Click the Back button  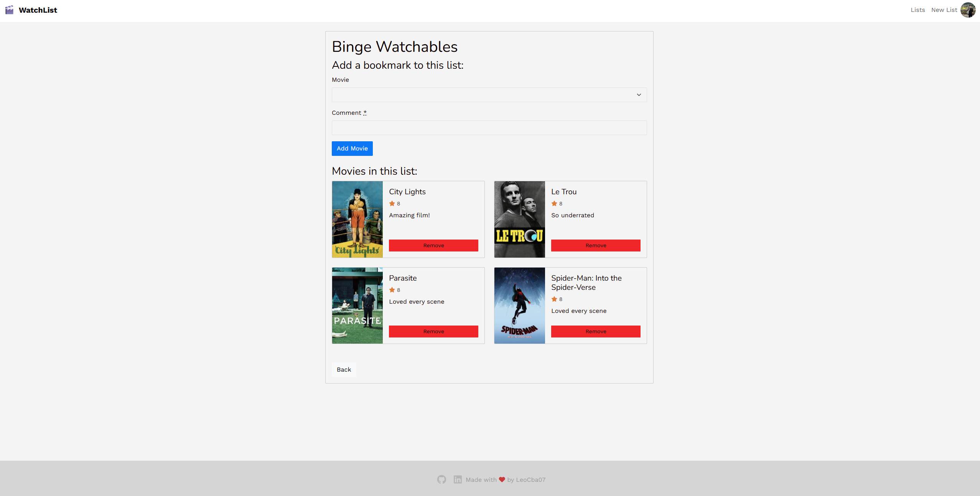[344, 370]
